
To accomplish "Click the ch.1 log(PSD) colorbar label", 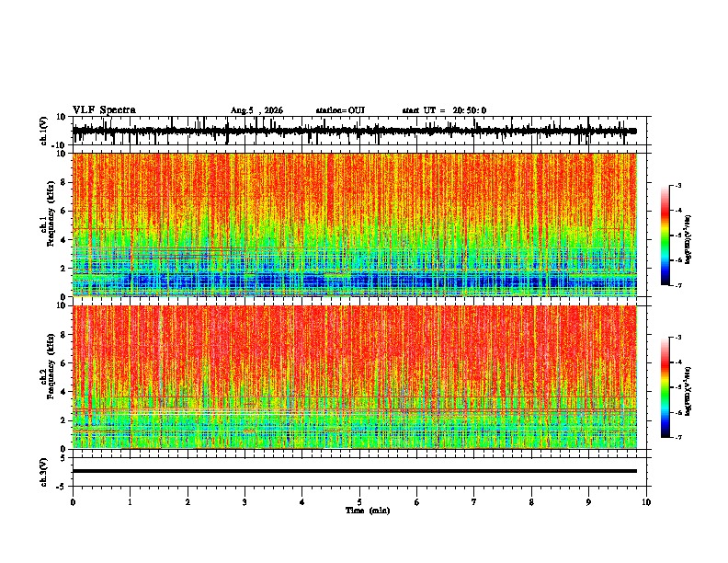I will coord(688,240).
